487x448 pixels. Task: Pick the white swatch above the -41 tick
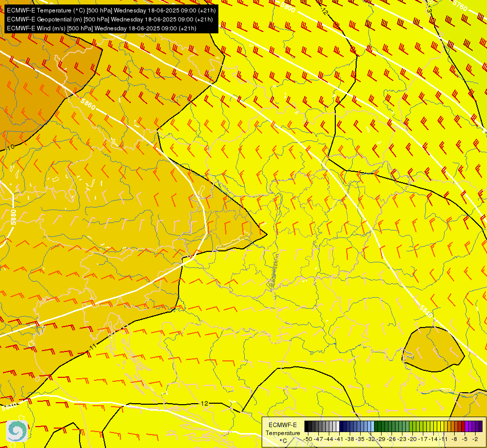pyautogui.click(x=338, y=426)
